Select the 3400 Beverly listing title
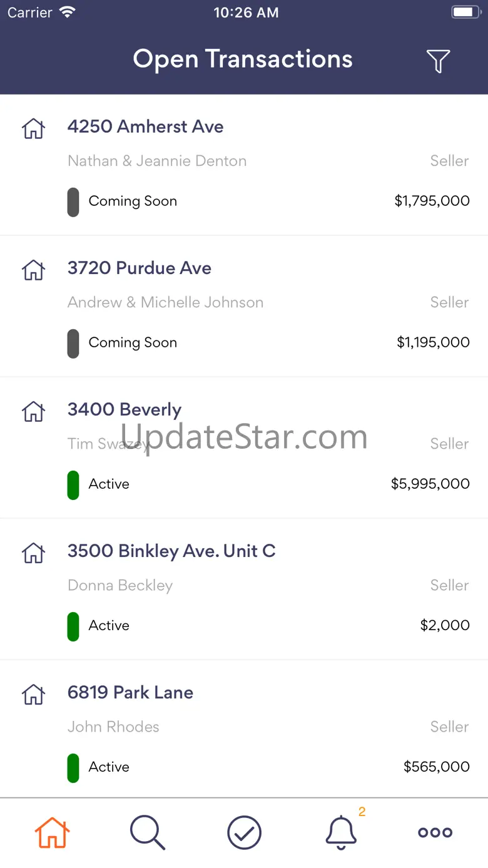The height and width of the screenshot is (868, 488). pyautogui.click(x=125, y=409)
